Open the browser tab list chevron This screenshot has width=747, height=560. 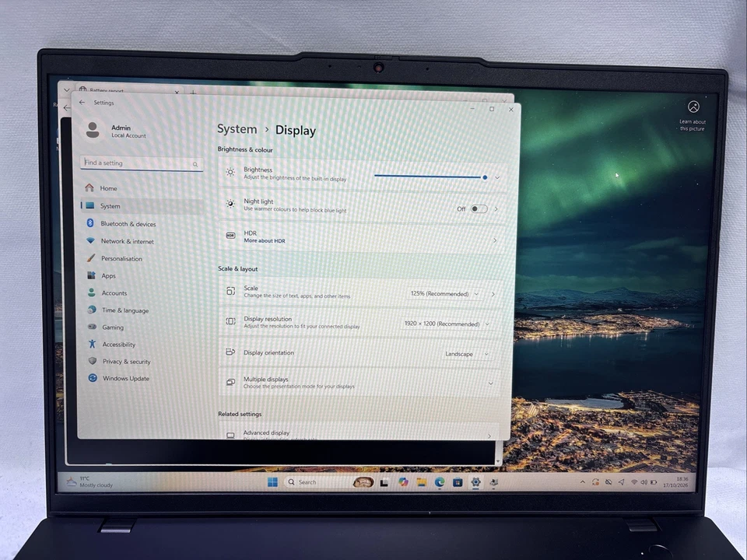67,90
